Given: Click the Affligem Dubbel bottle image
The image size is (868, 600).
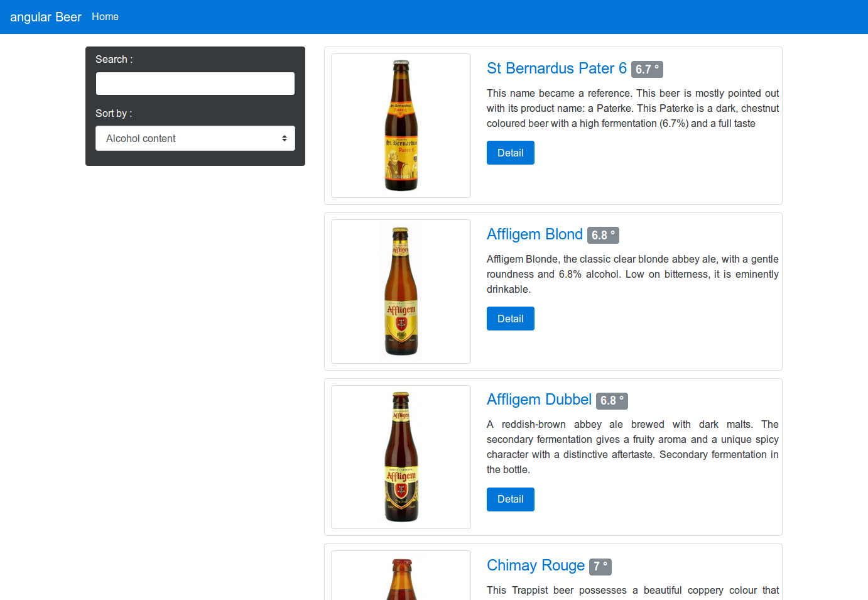Looking at the screenshot, I should (401, 457).
